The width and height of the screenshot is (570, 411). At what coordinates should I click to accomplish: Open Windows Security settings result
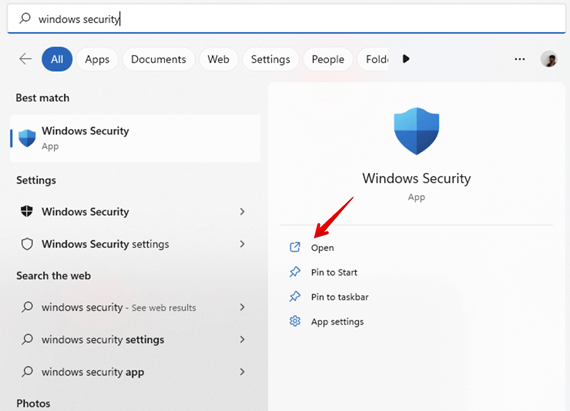point(135,244)
